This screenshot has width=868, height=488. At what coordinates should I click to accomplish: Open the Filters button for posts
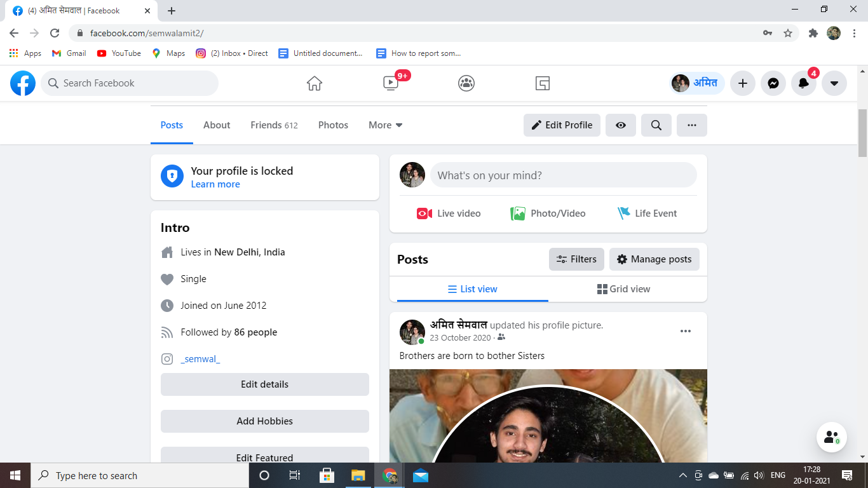[x=576, y=259]
